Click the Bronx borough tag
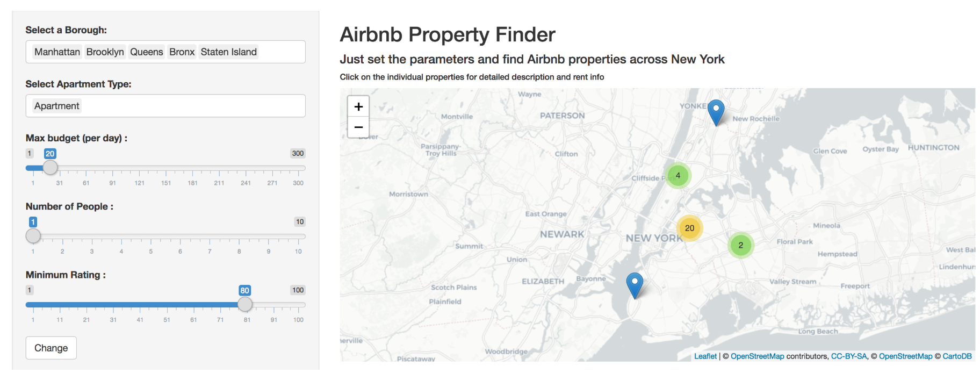Viewport: 980px width, 373px height. pyautogui.click(x=182, y=52)
